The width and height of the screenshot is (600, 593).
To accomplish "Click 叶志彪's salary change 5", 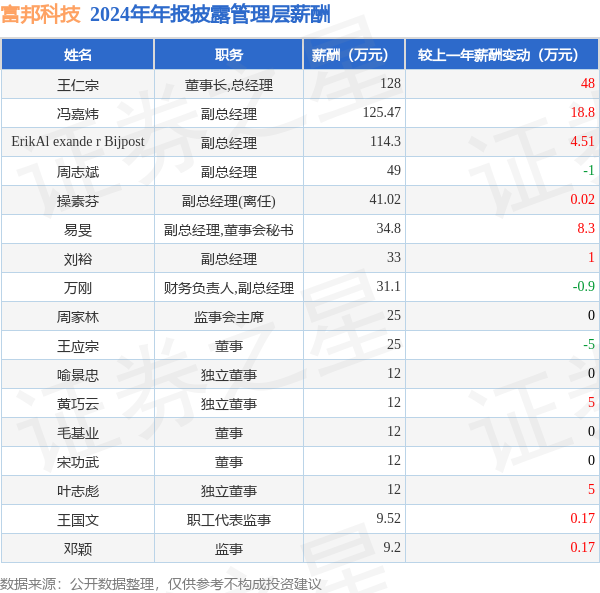I will pos(592,489).
